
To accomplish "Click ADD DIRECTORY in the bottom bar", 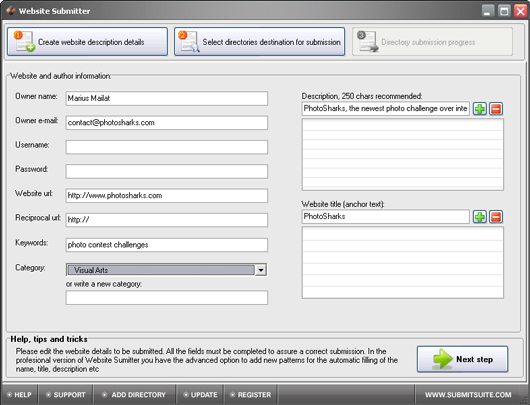I will coord(134,395).
